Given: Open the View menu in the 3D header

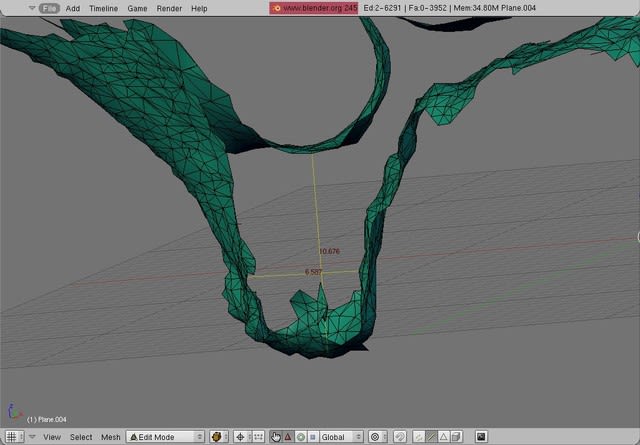Looking at the screenshot, I should (52, 437).
